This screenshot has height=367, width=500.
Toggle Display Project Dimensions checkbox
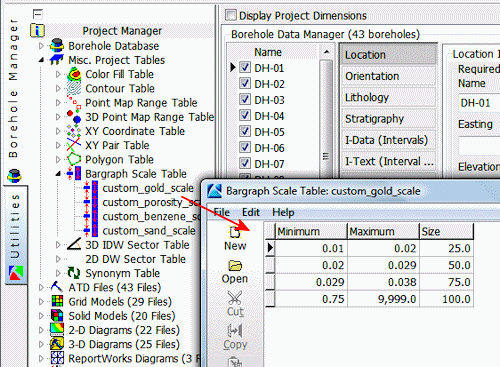[x=231, y=15]
